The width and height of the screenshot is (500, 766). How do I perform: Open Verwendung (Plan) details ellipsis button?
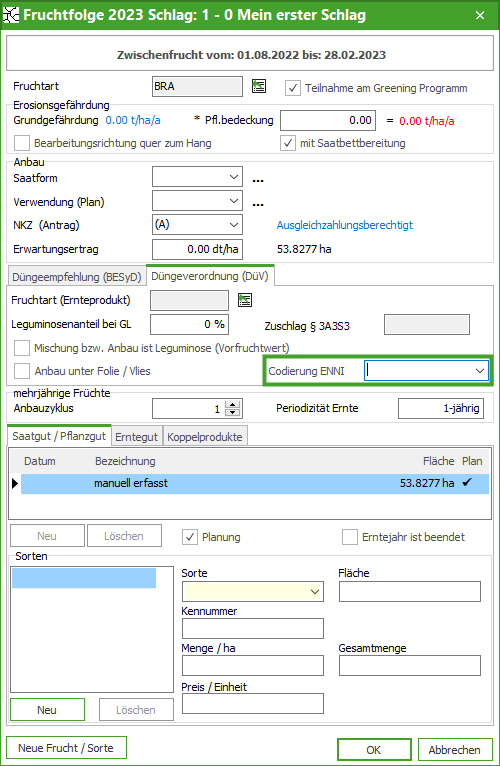[x=258, y=204]
